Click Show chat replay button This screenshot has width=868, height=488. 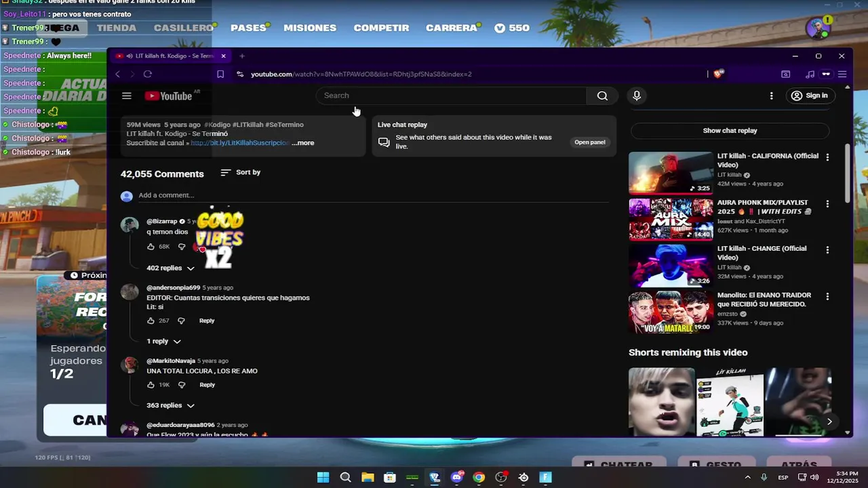pos(730,131)
